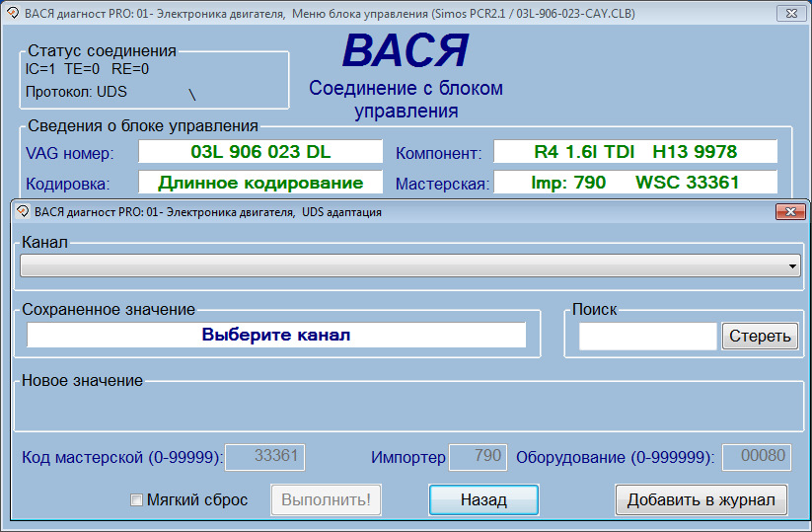The image size is (812, 532).
Task: Click the Добавить в журнал button
Action: tap(701, 499)
